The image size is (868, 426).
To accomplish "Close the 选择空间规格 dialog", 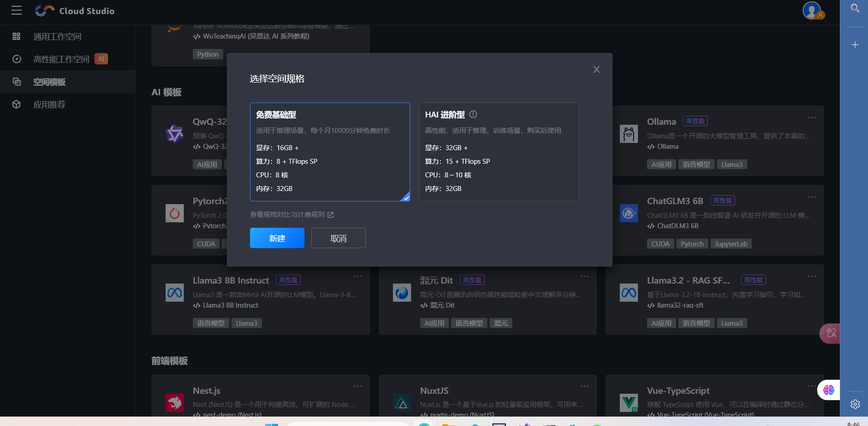I will point(597,69).
